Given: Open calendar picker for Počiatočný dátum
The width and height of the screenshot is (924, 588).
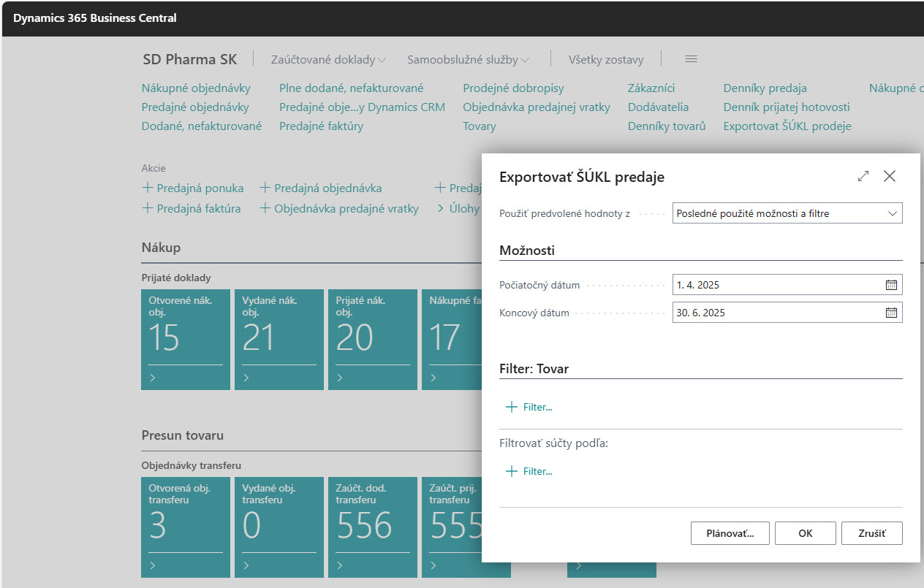Looking at the screenshot, I should click(891, 285).
